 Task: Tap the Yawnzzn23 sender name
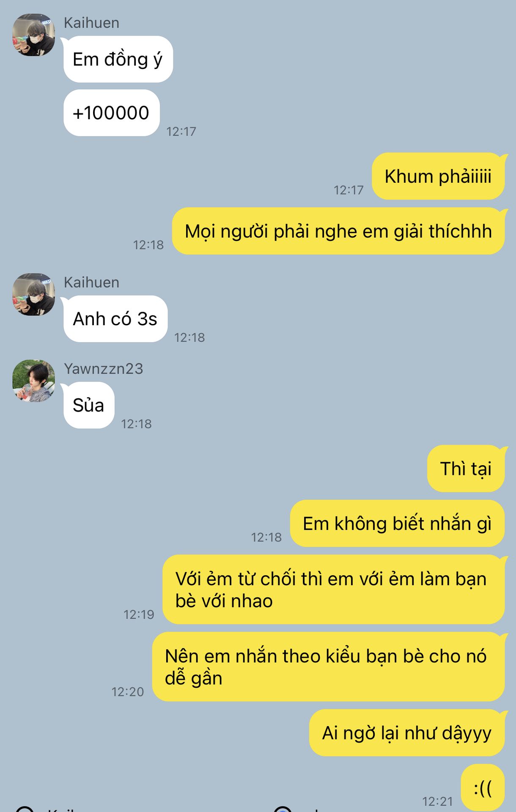(x=104, y=369)
